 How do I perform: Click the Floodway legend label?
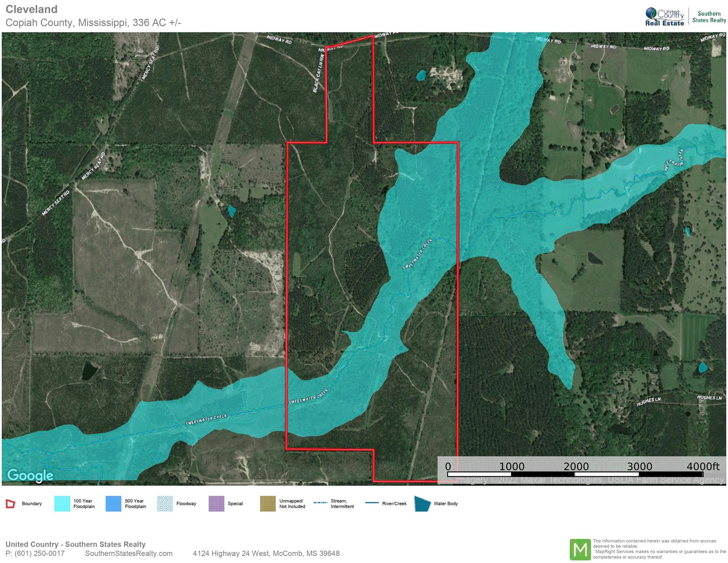tap(186, 504)
